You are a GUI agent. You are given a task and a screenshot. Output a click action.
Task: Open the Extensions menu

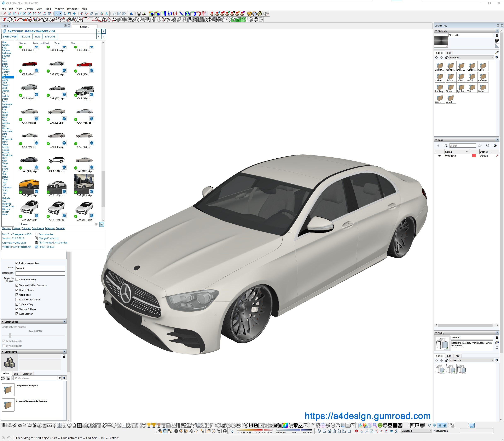73,9
